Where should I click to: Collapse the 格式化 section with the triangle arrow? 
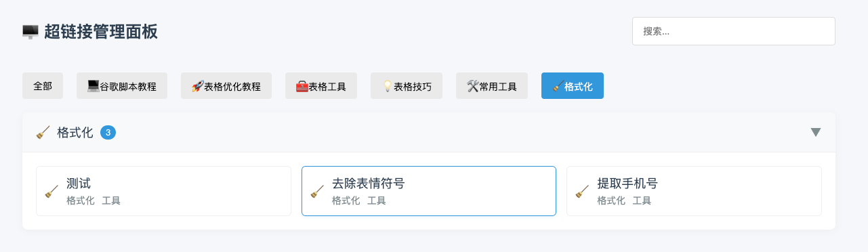pyautogui.click(x=816, y=132)
